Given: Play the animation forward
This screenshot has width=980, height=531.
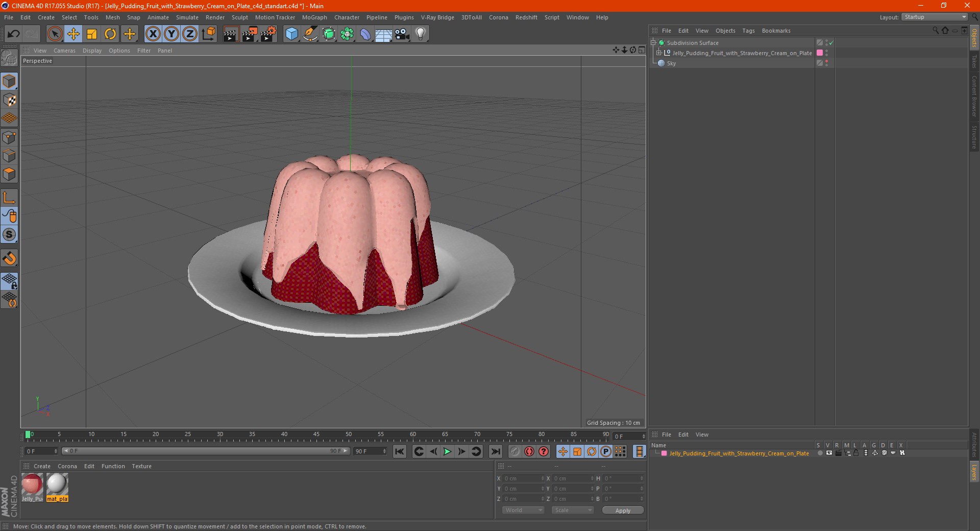Looking at the screenshot, I should pyautogui.click(x=447, y=451).
